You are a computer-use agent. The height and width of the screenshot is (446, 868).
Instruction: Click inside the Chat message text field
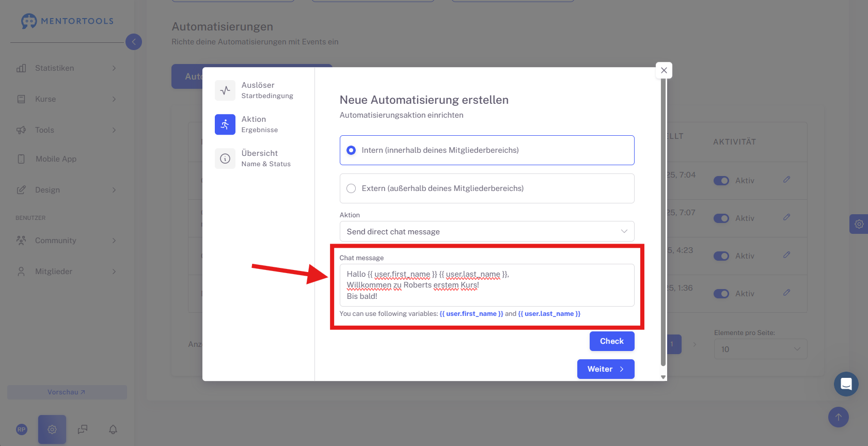(487, 285)
